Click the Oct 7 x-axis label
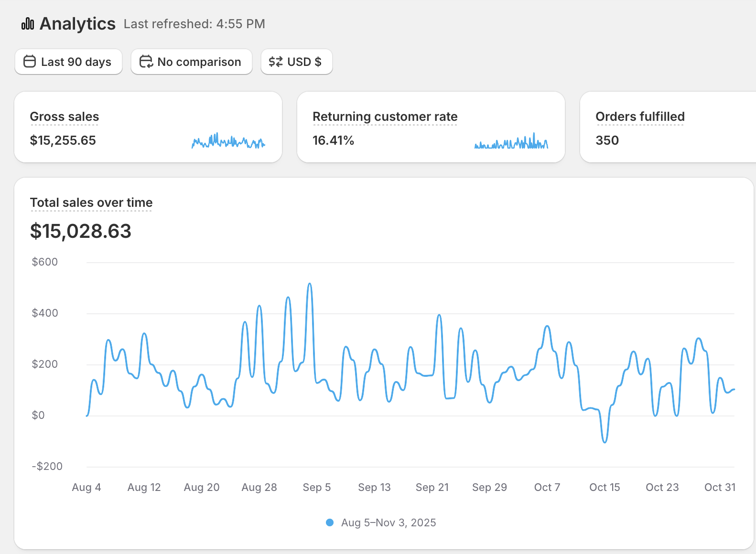Viewport: 756px width, 554px height. (x=547, y=487)
